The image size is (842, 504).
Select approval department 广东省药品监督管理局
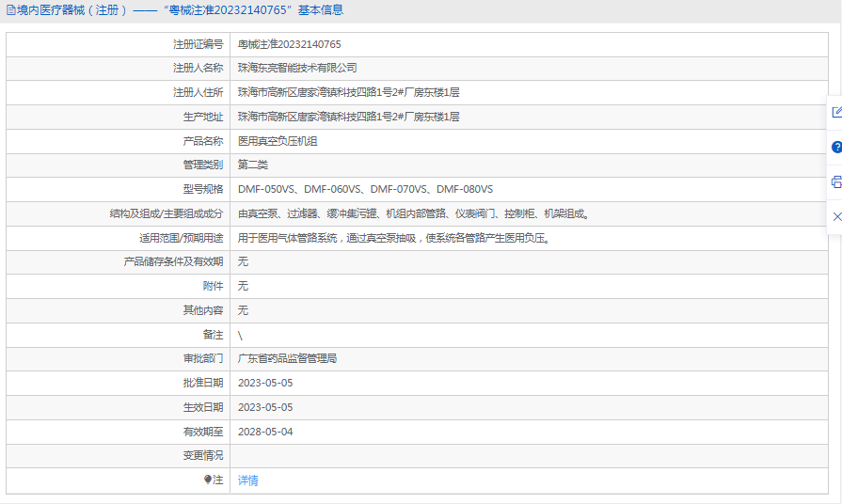coord(287,358)
